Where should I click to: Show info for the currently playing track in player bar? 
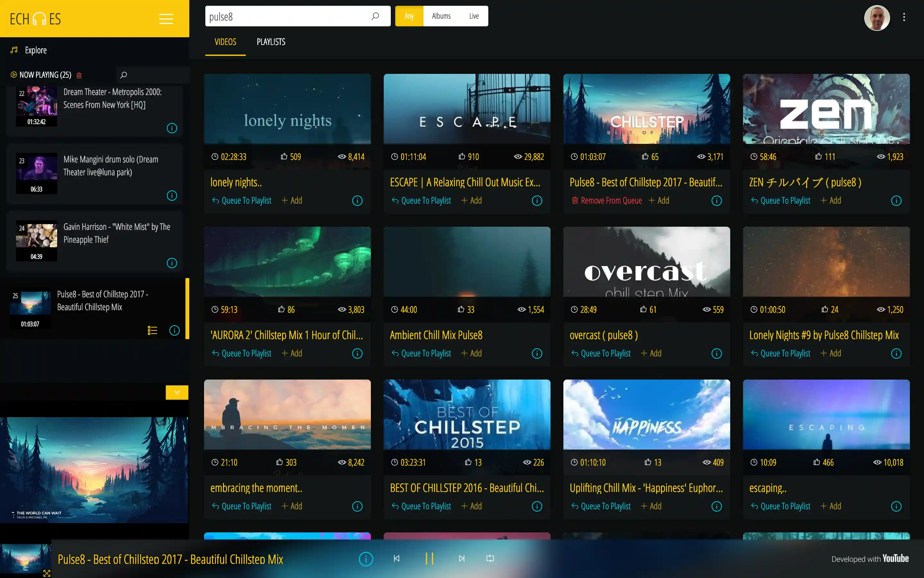point(366,559)
